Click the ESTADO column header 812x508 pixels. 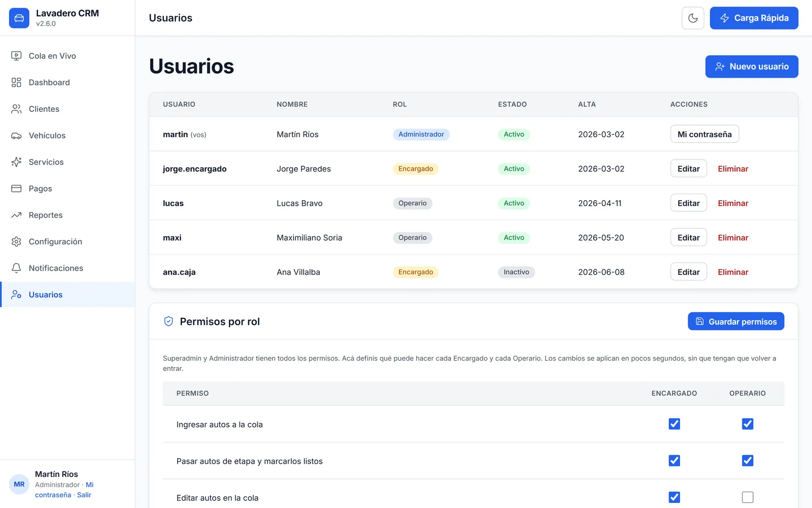tap(512, 104)
